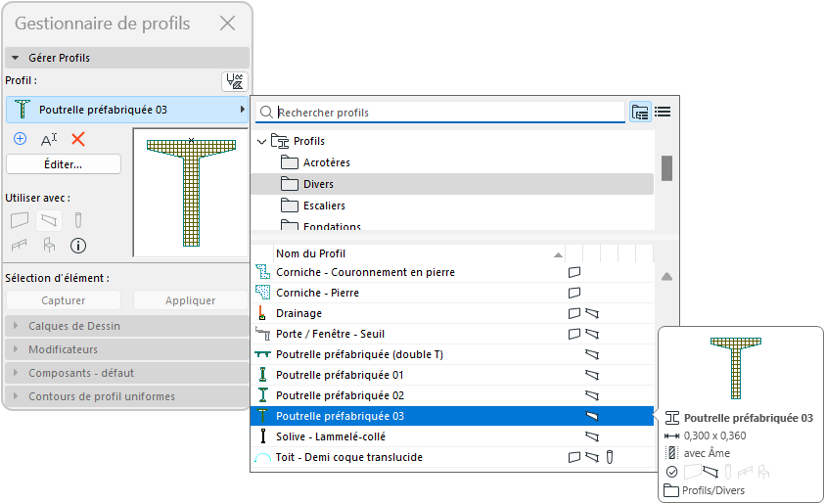This screenshot has width=825, height=504.
Task: Select Toit - Demi coque translucide profile
Action: coord(452,457)
